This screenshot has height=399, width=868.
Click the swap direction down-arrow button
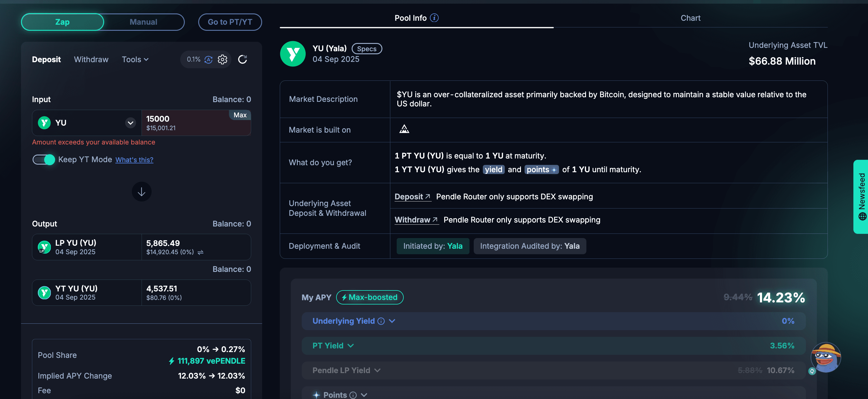point(142,191)
